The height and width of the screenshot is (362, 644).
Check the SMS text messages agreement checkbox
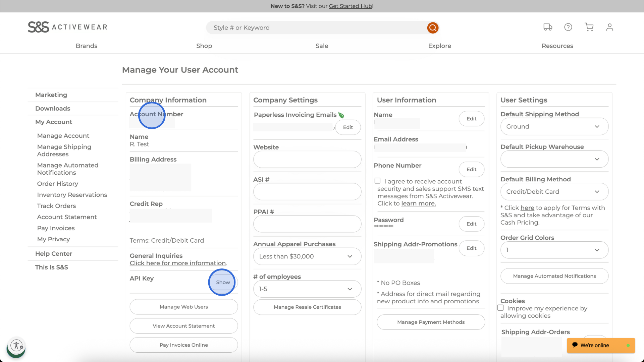(377, 181)
